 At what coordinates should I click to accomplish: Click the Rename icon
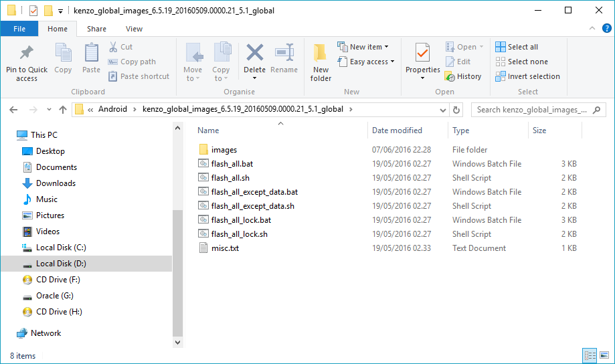point(284,52)
